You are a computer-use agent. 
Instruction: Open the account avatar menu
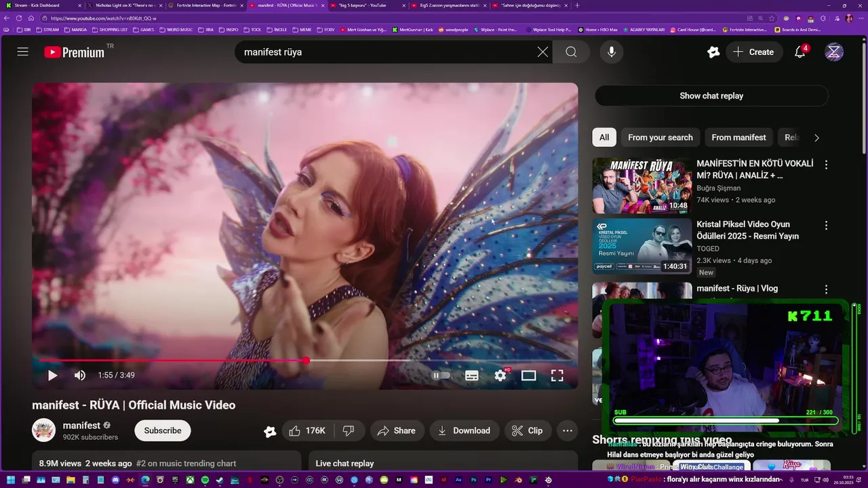coord(834,52)
